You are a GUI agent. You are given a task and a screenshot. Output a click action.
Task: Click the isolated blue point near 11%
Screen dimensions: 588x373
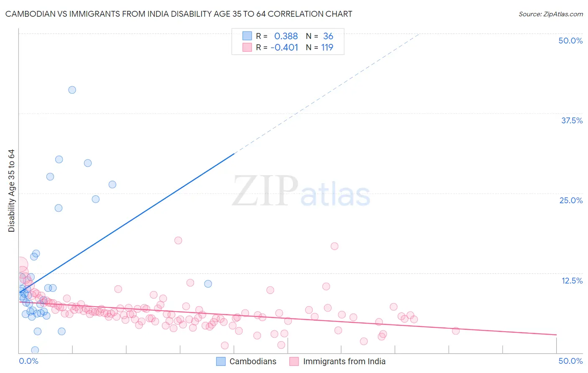pyautogui.click(x=208, y=284)
